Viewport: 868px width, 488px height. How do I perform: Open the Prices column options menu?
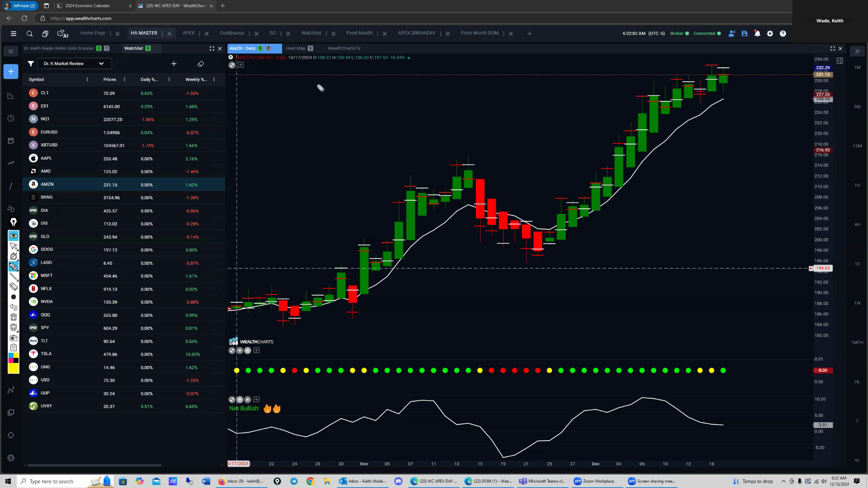[x=124, y=80]
